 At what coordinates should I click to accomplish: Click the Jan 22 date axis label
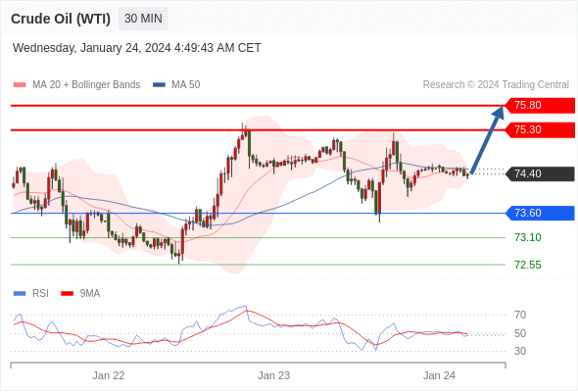tap(109, 375)
